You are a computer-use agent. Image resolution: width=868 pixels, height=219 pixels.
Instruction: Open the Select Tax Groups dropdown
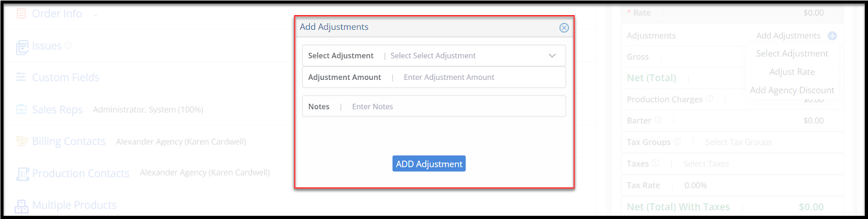738,142
